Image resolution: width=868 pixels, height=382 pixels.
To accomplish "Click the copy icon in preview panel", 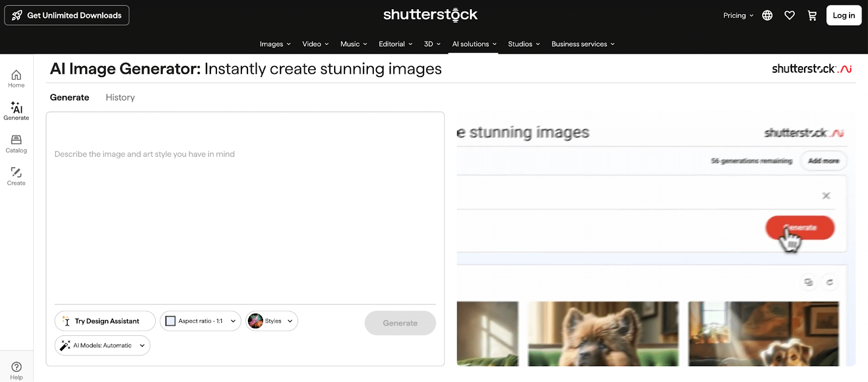I will point(809,282).
